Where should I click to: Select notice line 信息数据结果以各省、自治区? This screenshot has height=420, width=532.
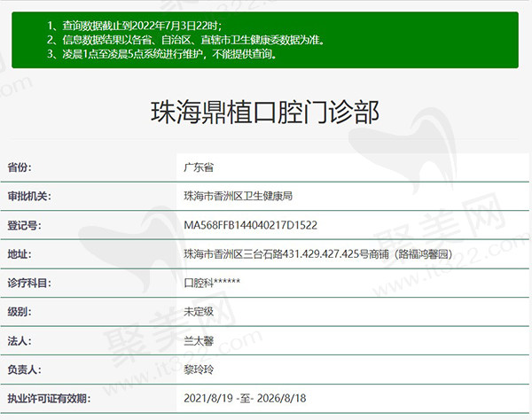click(x=186, y=40)
